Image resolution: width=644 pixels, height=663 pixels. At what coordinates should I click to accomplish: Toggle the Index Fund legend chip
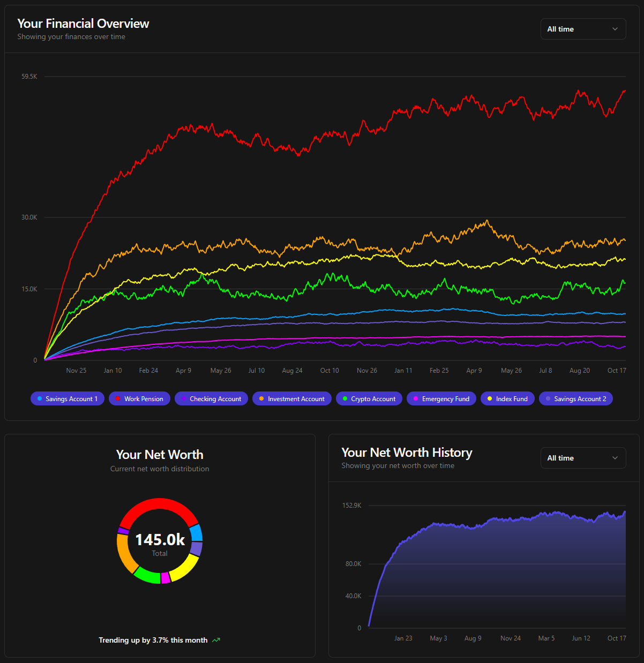pos(507,399)
